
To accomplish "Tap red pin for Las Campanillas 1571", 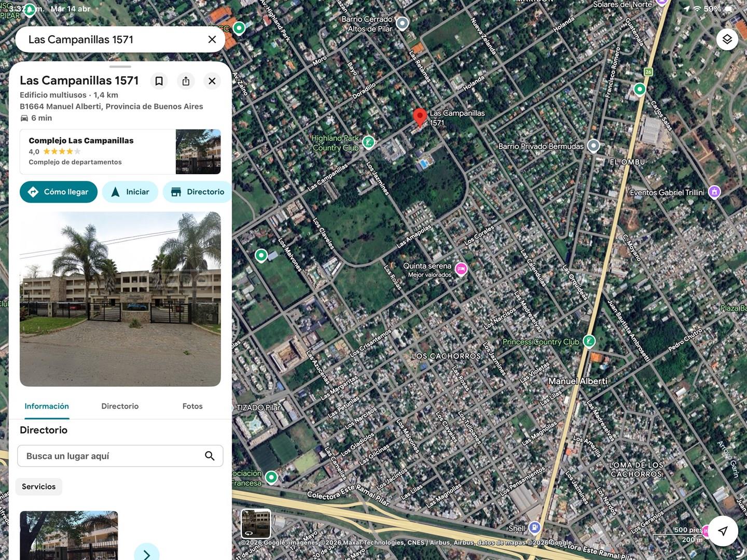I will (x=420, y=118).
